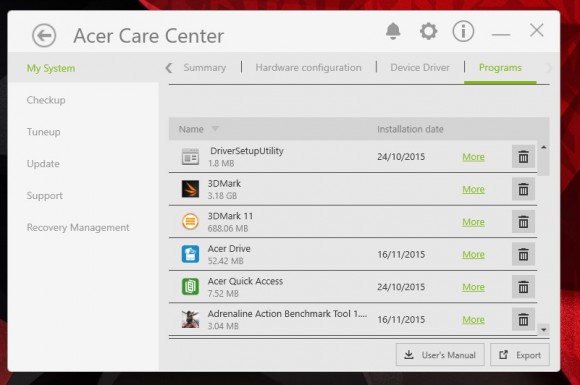Click the 688.06 MB size text
The width and height of the screenshot is (580, 385).
pyautogui.click(x=228, y=229)
